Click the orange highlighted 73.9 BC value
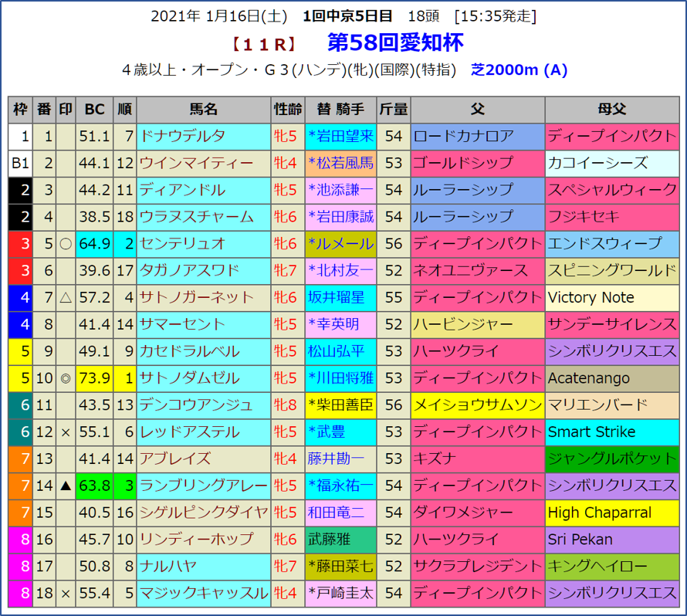The height and width of the screenshot is (616, 687). pyautogui.click(x=95, y=378)
